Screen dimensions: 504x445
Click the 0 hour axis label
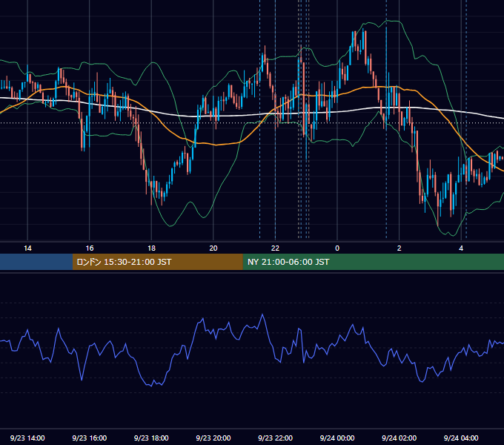[337, 248]
